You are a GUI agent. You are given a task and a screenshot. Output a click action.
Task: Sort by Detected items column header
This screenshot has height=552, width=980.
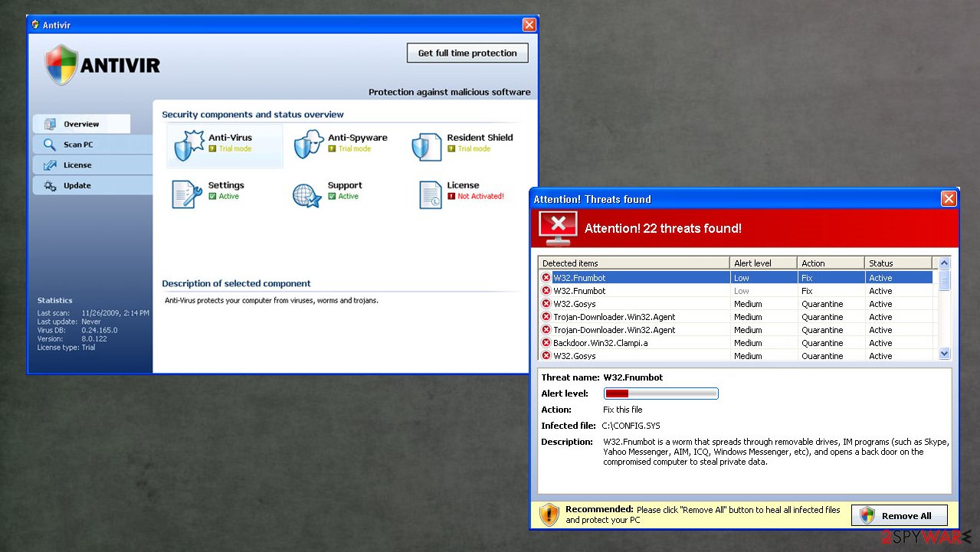pos(634,263)
